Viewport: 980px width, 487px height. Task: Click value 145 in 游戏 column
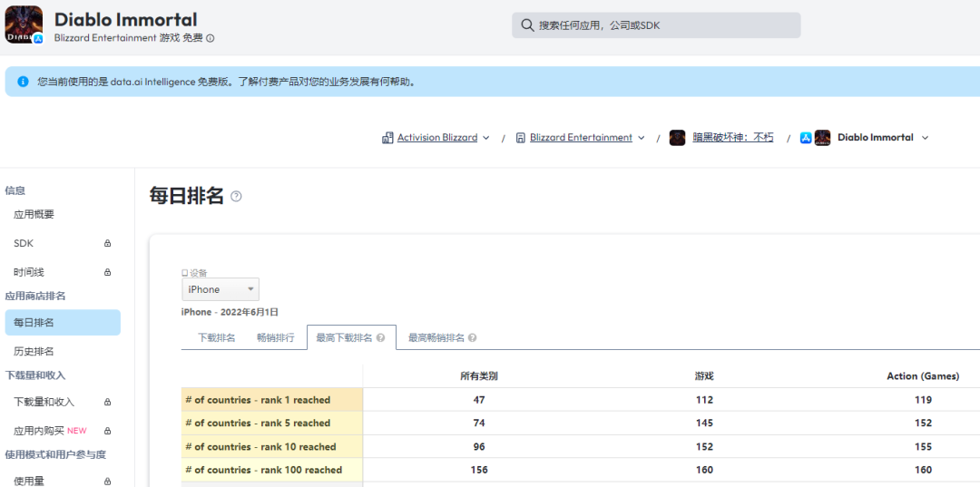point(704,423)
